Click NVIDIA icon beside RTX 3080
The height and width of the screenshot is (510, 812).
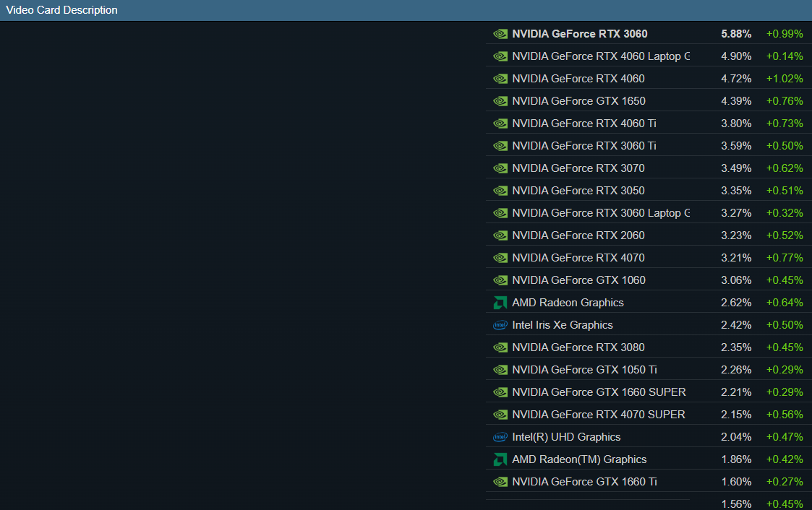pyautogui.click(x=500, y=347)
